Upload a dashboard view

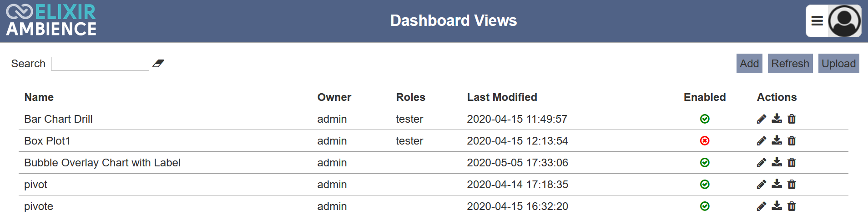(x=838, y=63)
